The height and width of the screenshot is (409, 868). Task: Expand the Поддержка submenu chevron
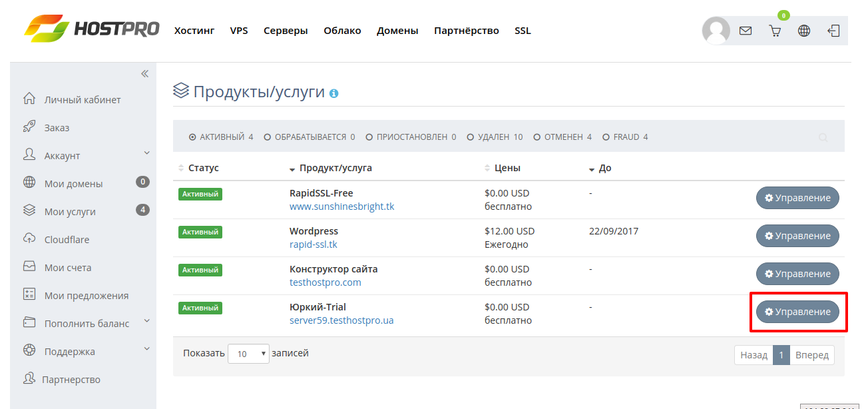[147, 349]
